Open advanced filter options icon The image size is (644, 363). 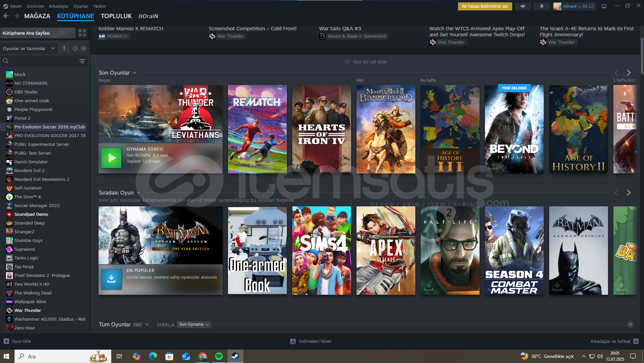[82, 61]
